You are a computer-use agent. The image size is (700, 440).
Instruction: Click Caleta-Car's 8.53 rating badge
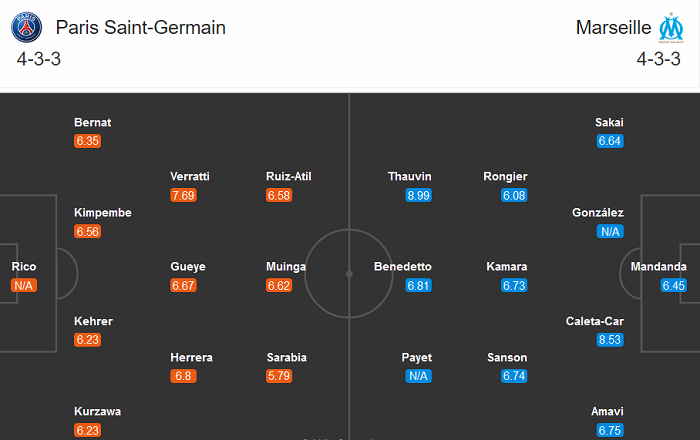610,340
